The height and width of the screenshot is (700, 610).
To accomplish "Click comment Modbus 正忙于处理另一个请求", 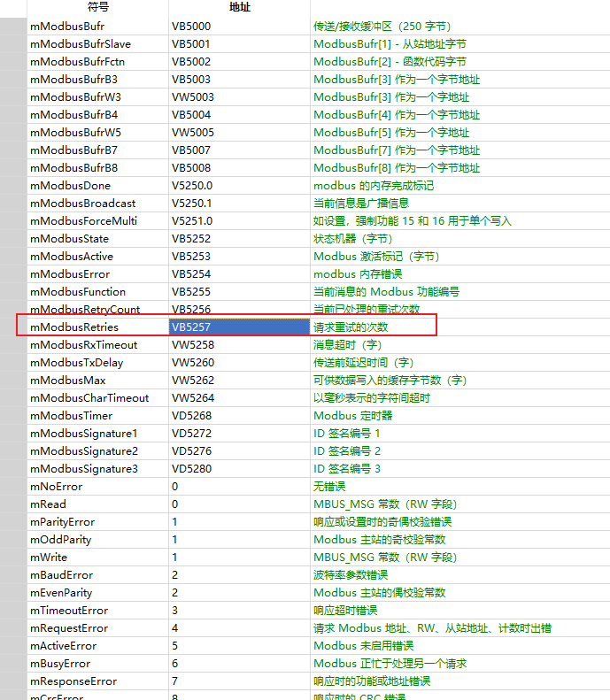I will 390,664.
